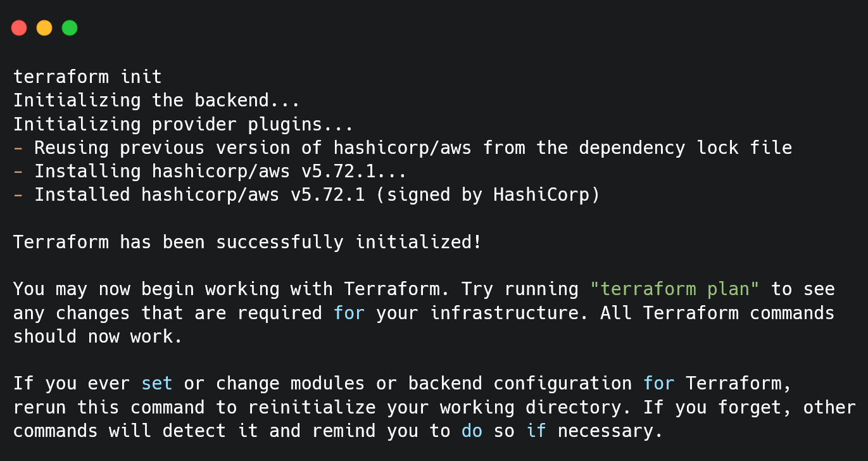This screenshot has height=461, width=868.
Task: Click "(signed by HashiCorp)" text
Action: coord(487,195)
